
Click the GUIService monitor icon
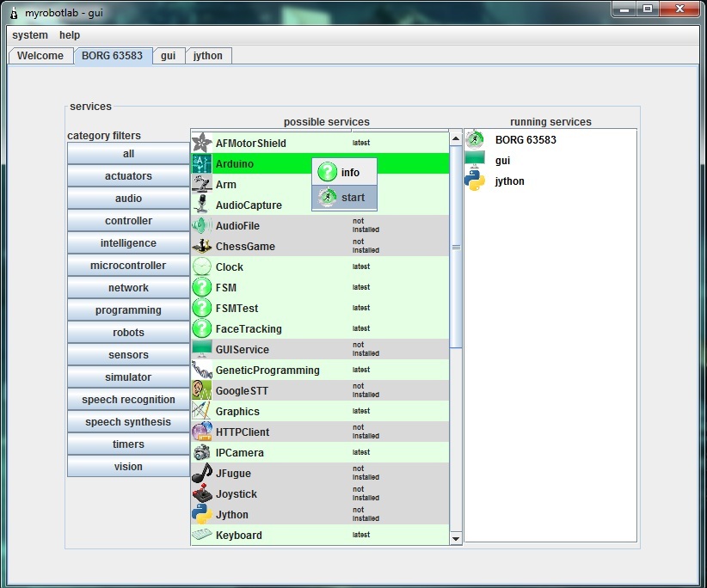[201, 349]
